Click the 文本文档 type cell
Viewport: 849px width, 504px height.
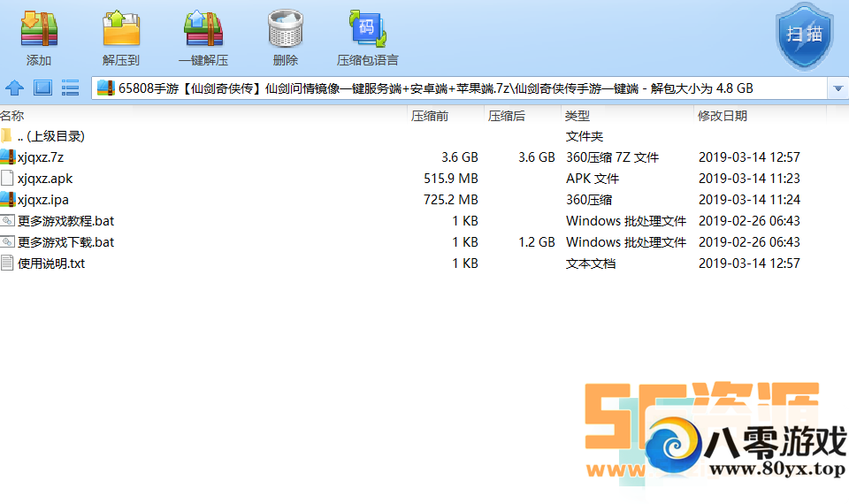click(x=591, y=263)
